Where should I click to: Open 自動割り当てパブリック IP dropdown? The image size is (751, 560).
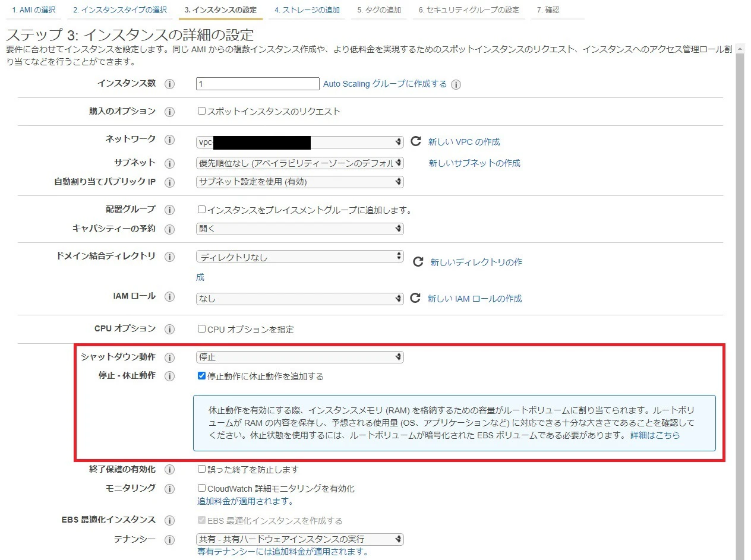[300, 182]
